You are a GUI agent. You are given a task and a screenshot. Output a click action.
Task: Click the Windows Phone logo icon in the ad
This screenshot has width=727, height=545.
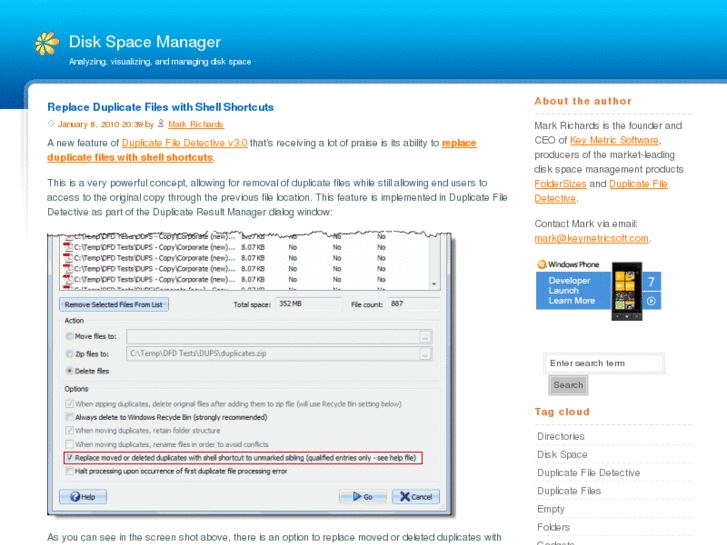click(x=542, y=264)
